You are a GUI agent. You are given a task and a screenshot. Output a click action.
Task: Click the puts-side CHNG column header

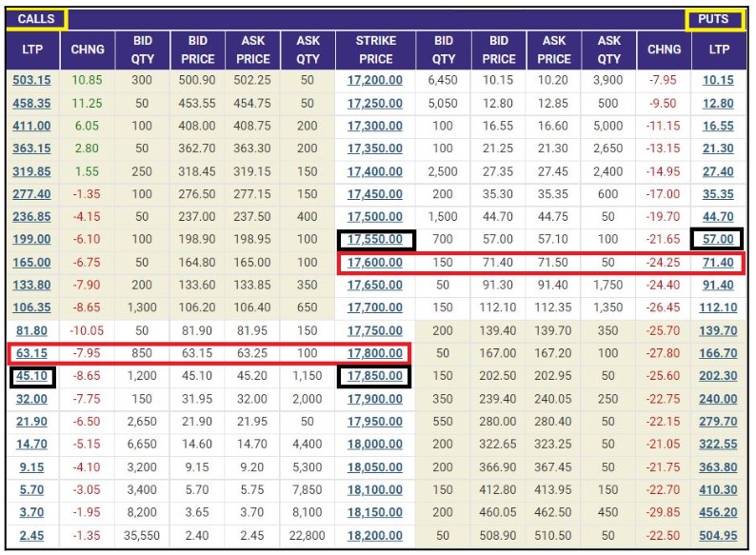664,50
